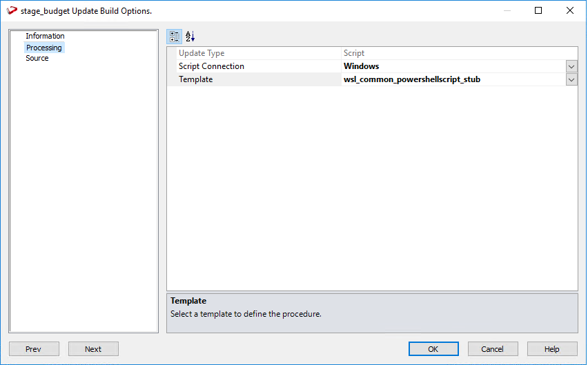Open the Script Connection dropdown arrow
The image size is (588, 365).
click(571, 66)
